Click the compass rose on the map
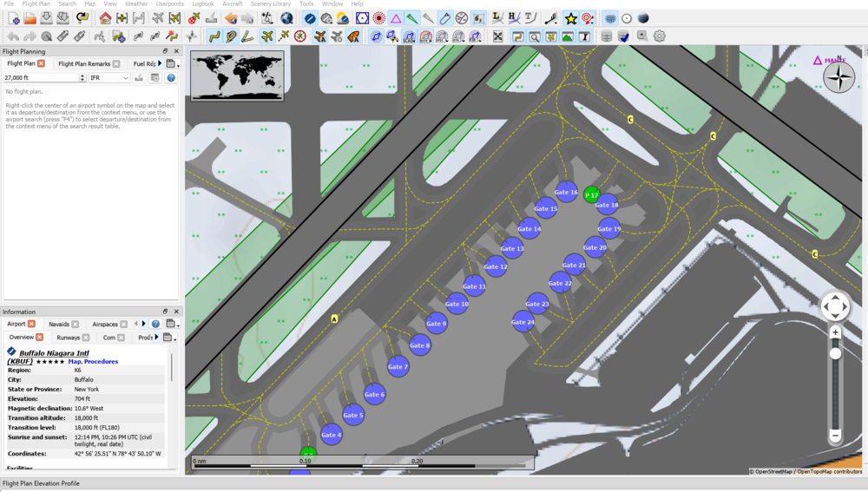The image size is (868, 492). [x=838, y=77]
